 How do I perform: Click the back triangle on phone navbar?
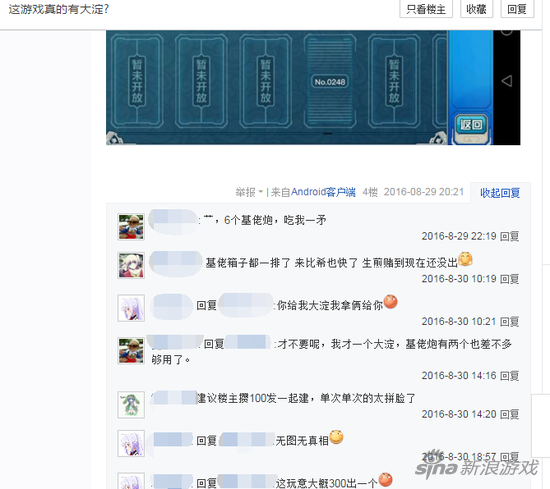pos(507,81)
